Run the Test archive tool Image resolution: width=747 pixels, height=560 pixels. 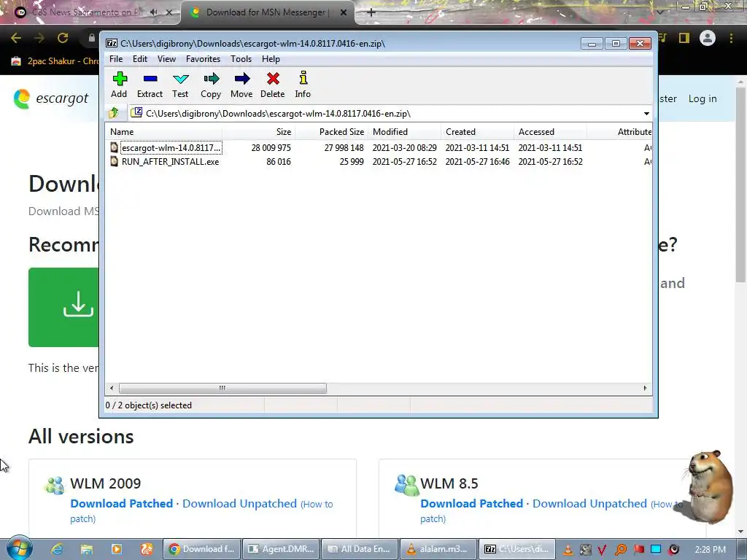point(181,85)
